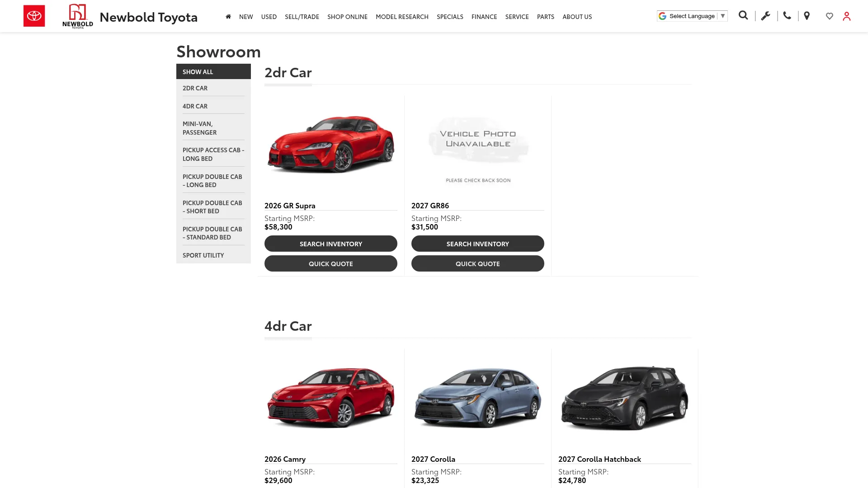Image resolution: width=868 pixels, height=488 pixels.
Task: Open the SHOP ONLINE menu
Action: (347, 16)
